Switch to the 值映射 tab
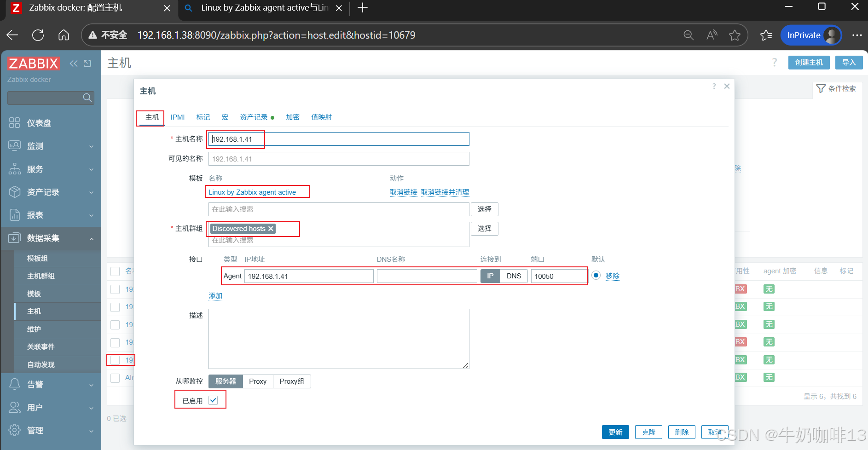This screenshot has width=868, height=450. (321, 117)
